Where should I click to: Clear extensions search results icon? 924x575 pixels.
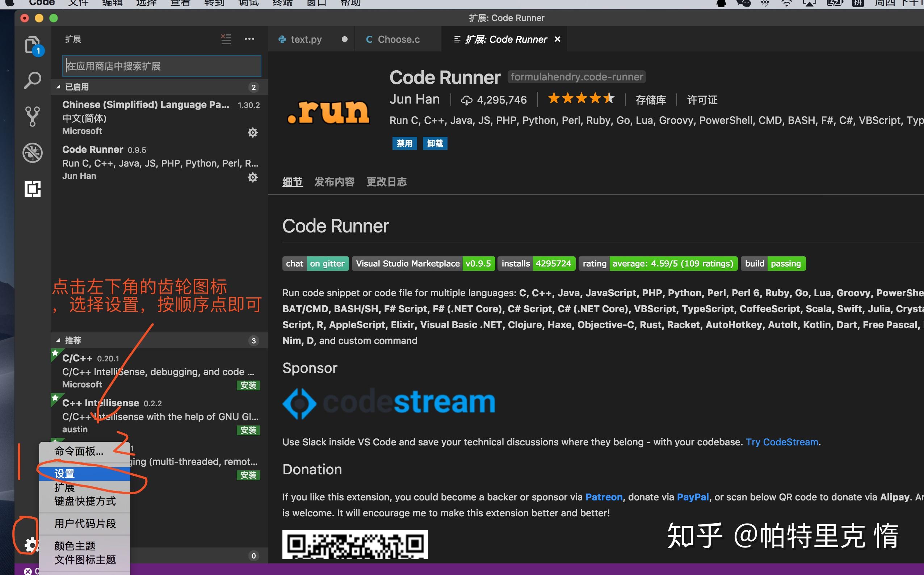tap(226, 39)
